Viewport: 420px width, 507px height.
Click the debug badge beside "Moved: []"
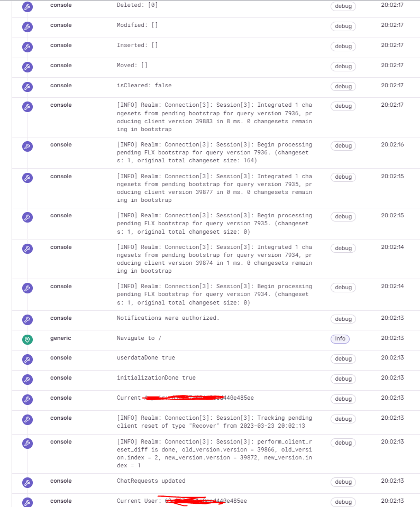pyautogui.click(x=343, y=66)
